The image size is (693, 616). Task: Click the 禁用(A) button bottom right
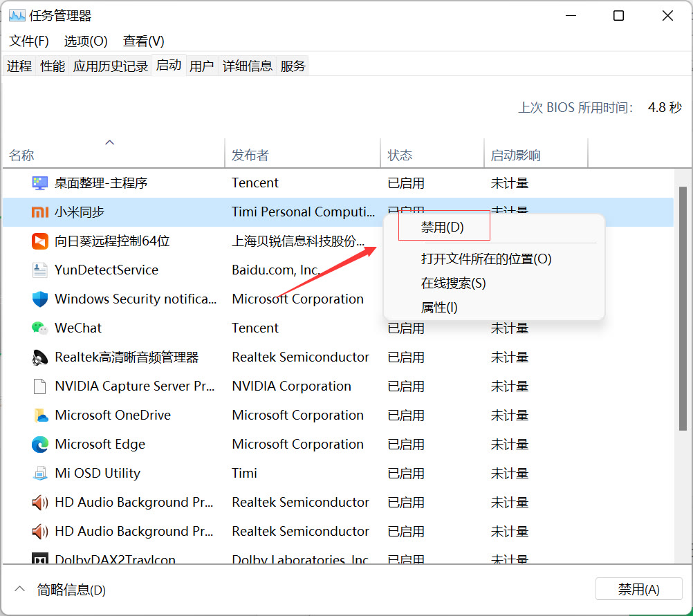coord(638,589)
